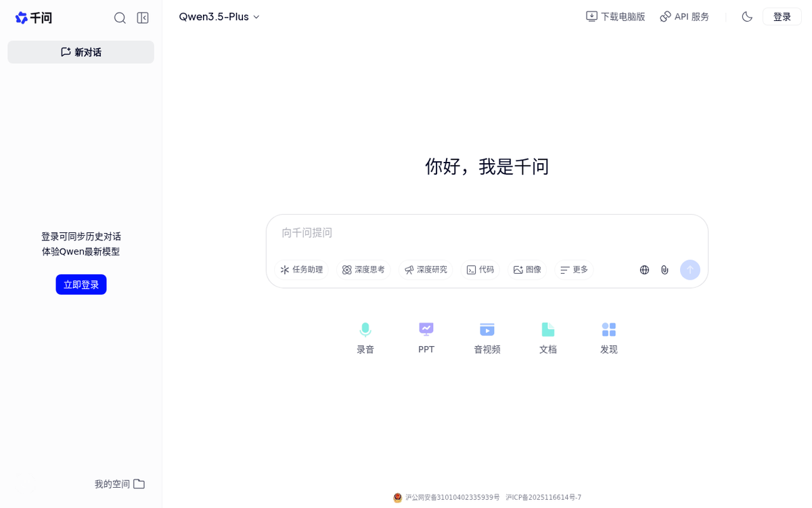Viewport: 812px width, 508px height.
Task: Click the 音视频 video icon
Action: (487, 330)
